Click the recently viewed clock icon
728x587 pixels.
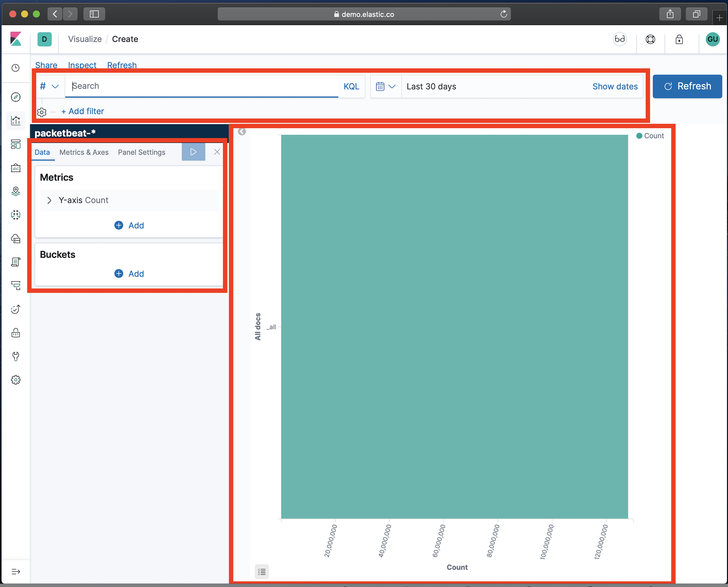click(16, 68)
